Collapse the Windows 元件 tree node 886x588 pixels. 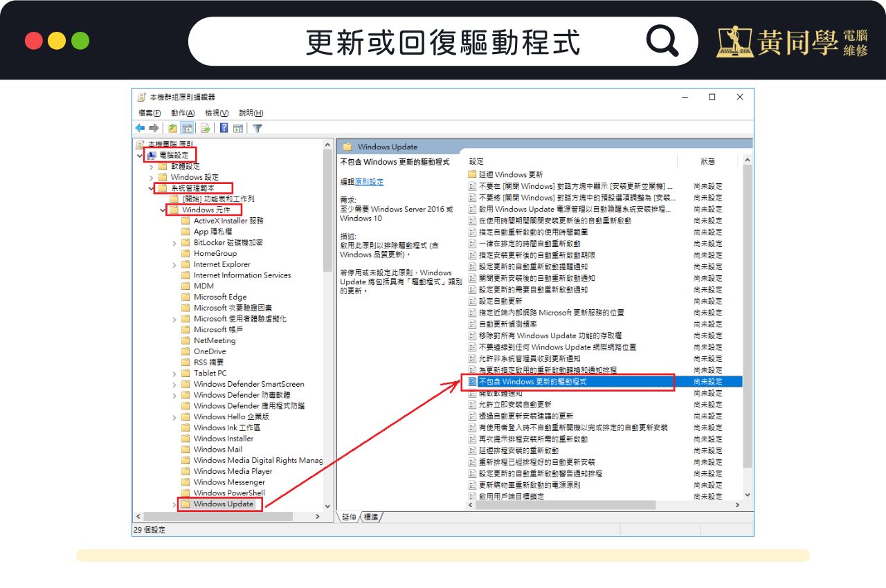163,210
